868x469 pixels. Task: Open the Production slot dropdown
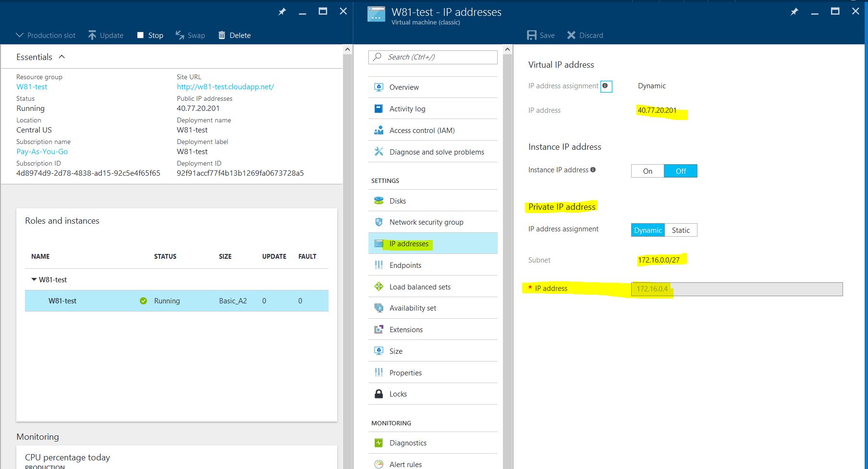click(46, 35)
